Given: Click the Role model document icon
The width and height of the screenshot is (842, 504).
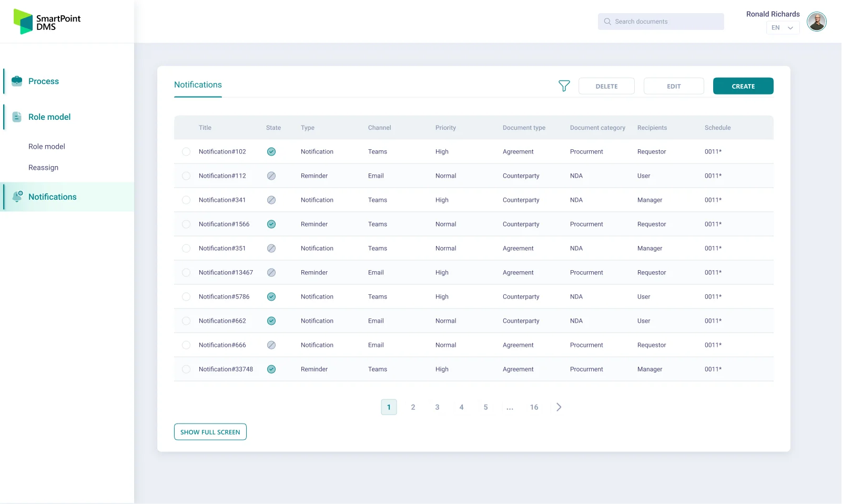Looking at the screenshot, I should (x=17, y=117).
